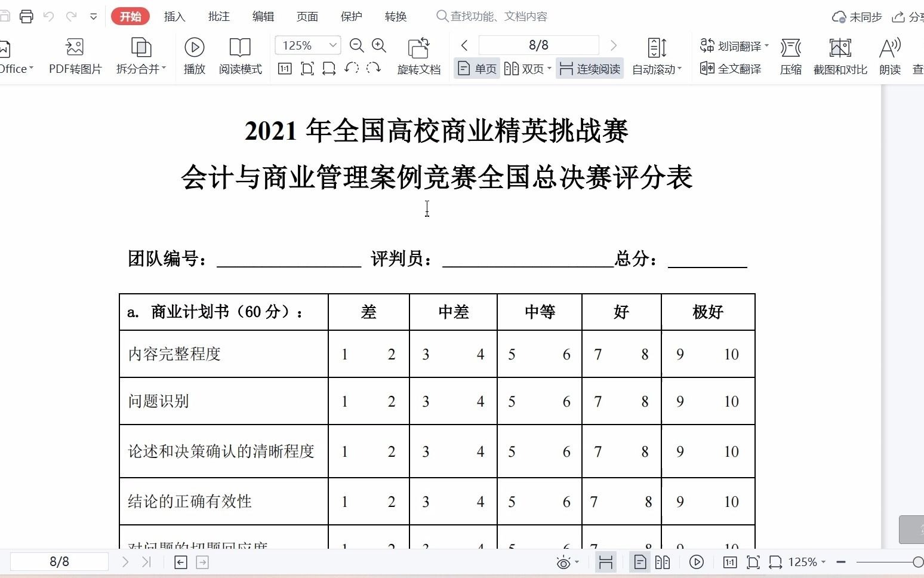The height and width of the screenshot is (578, 924).
Task: Open the 自动滚动 auto scroll dropdown
Action: click(657, 56)
